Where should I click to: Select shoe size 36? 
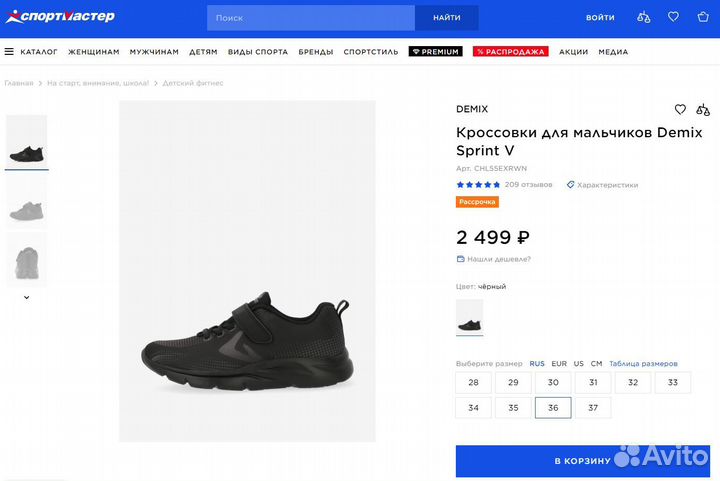click(x=553, y=407)
